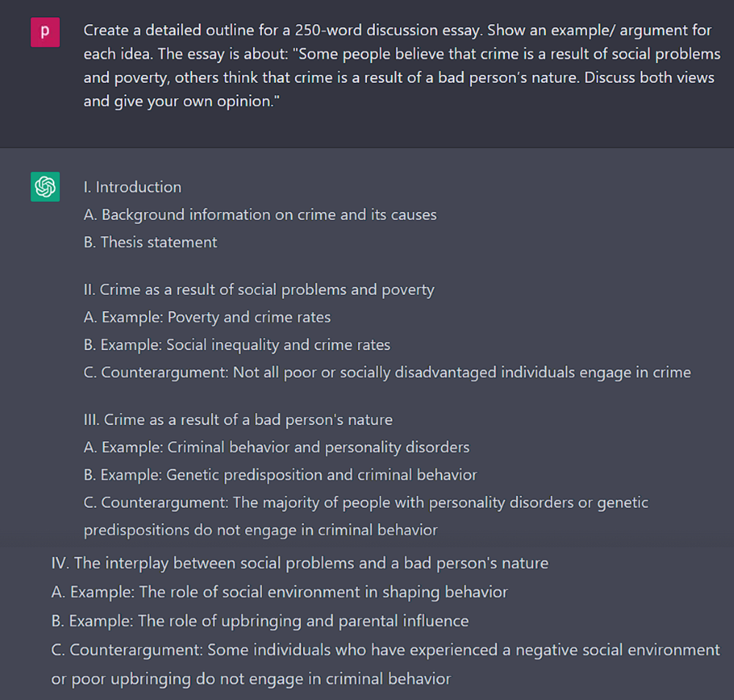Click the "IV. The interplay between social problems" heading
The image size is (734, 700).
click(x=299, y=564)
